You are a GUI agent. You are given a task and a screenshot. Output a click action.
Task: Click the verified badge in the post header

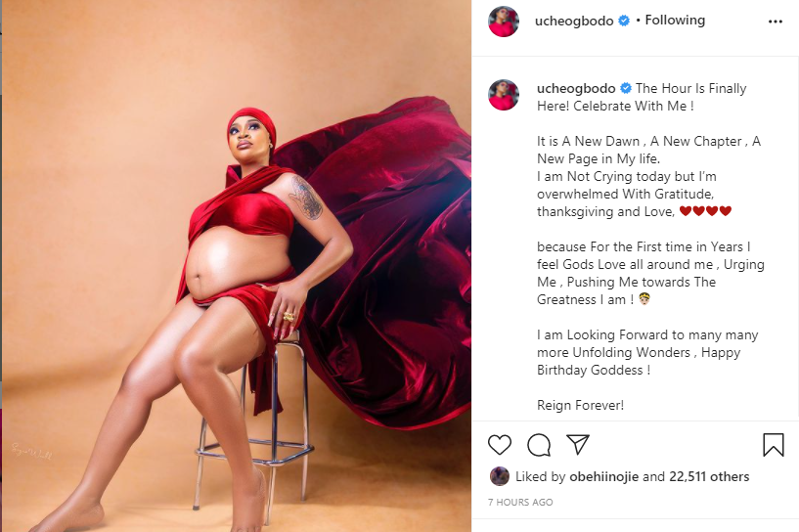click(x=624, y=21)
